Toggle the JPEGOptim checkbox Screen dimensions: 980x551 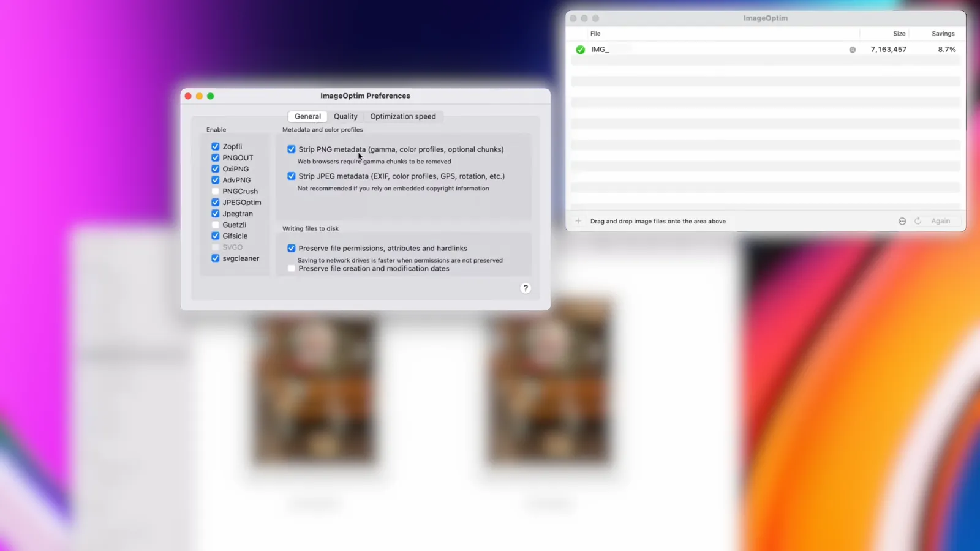pyautogui.click(x=215, y=202)
